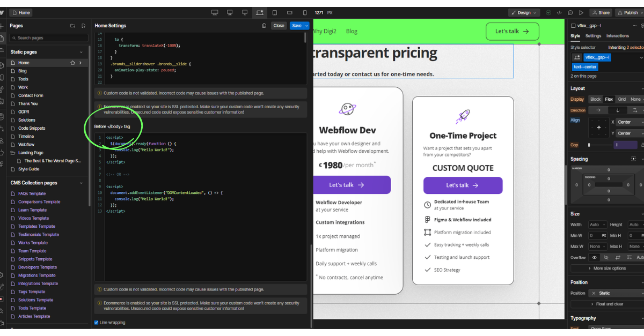The width and height of the screenshot is (644, 336).
Task: Open the Position Static dropdown
Action: click(616, 293)
